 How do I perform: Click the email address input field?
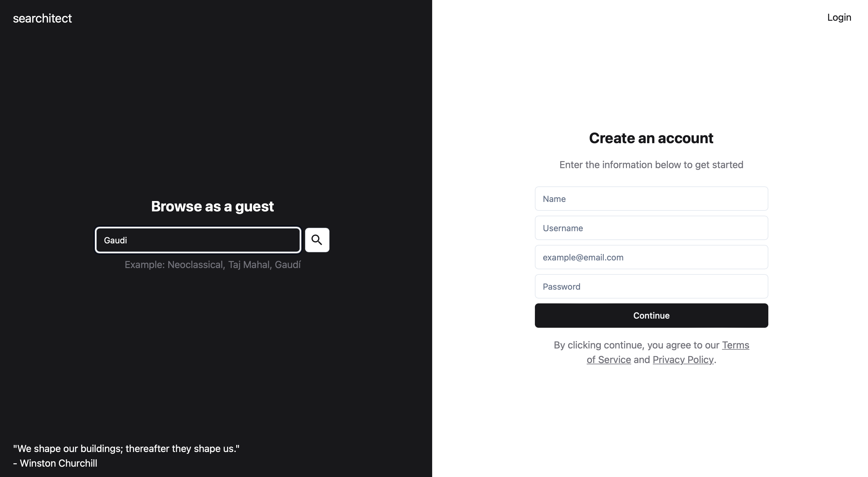pos(651,257)
